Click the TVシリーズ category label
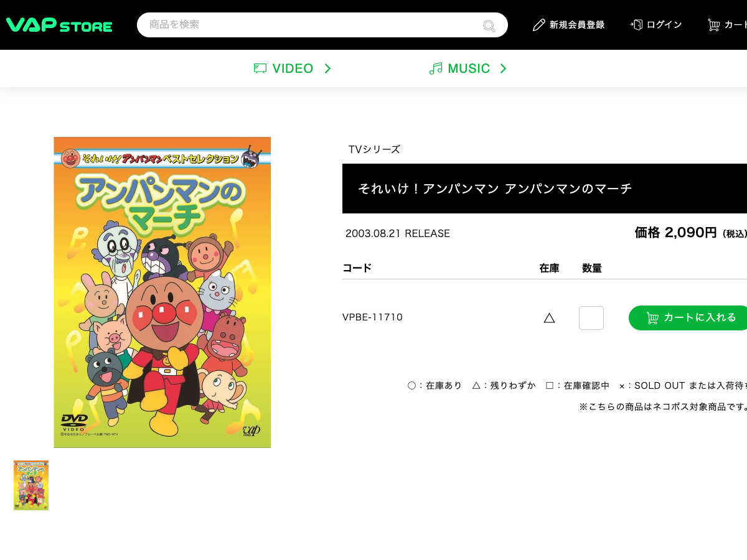The width and height of the screenshot is (747, 560). 374,149
